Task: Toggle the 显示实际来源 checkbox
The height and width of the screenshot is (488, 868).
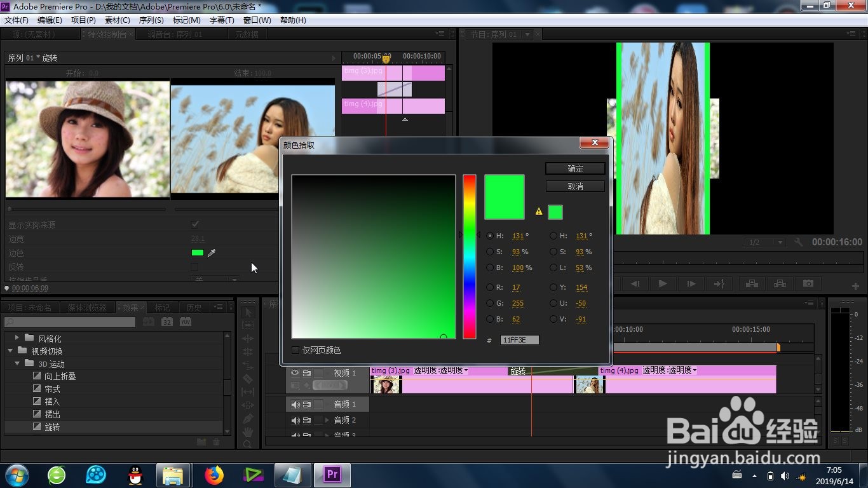Action: (x=195, y=225)
